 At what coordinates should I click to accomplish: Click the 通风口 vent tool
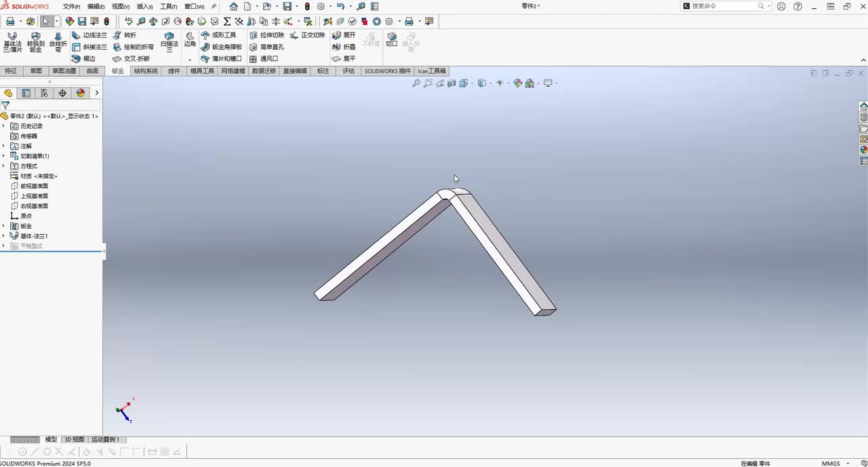coord(263,58)
